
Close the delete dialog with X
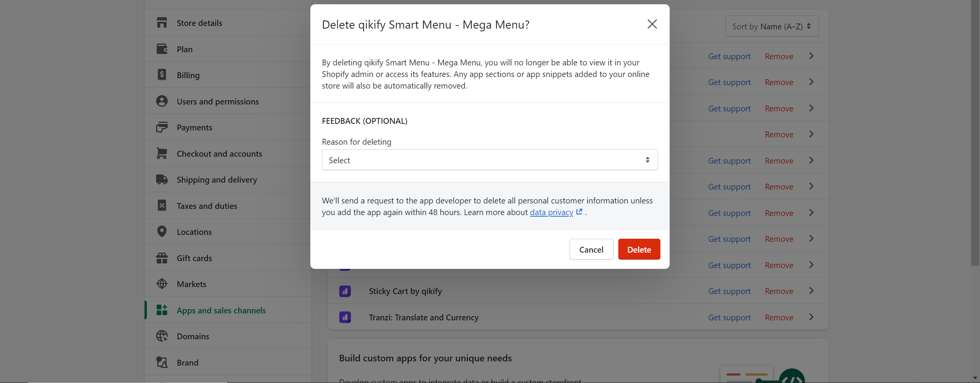click(x=652, y=24)
